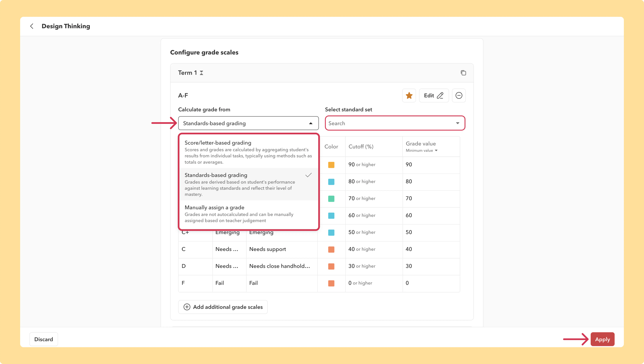644x364 pixels.
Task: Click the '60 or higher' cutoff cell
Action: coord(374,216)
